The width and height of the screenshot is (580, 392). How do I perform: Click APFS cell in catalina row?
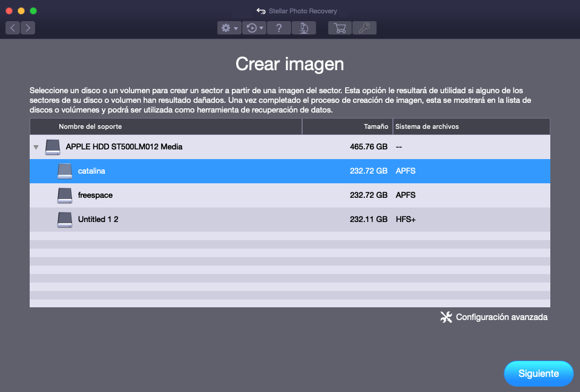coord(406,171)
